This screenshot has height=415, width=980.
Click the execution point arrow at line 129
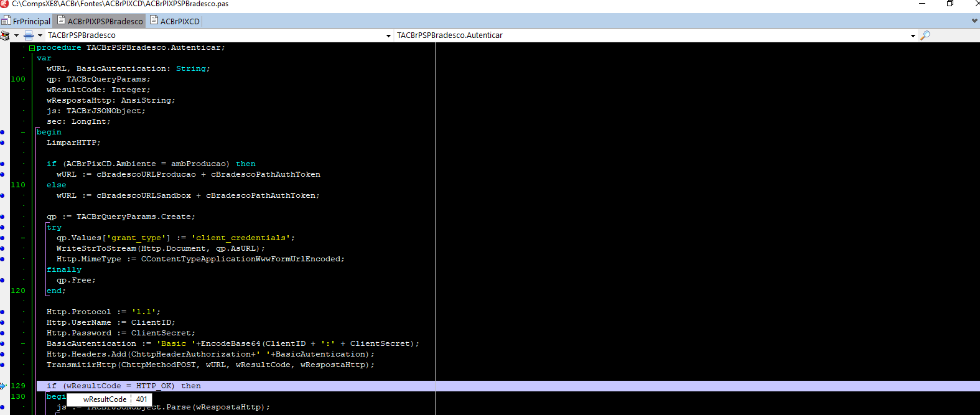click(3, 386)
